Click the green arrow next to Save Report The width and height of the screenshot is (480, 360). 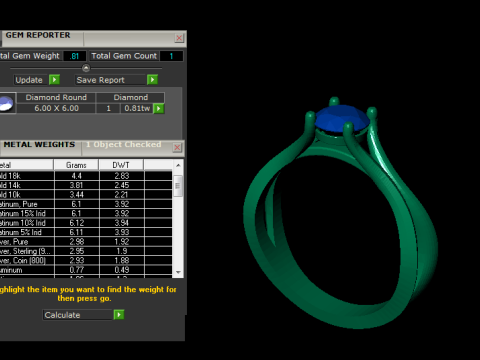pos(152,80)
